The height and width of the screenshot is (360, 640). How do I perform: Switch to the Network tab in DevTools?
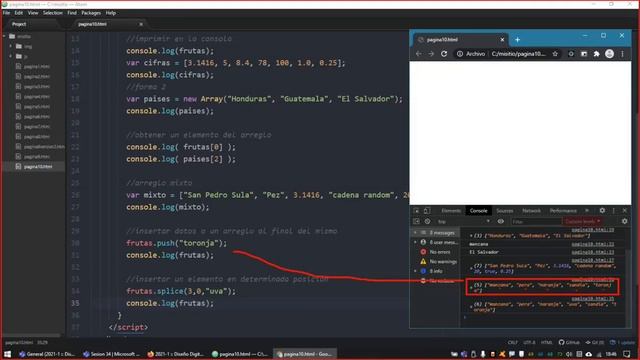531,211
